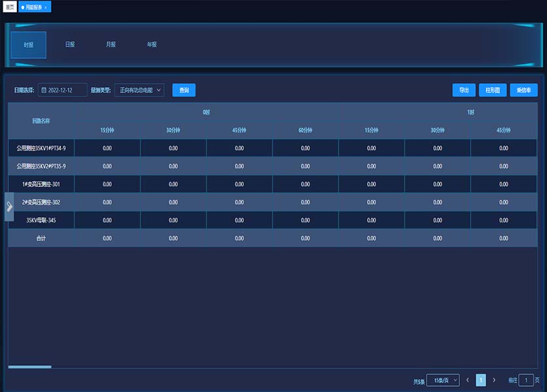Go to previous page arrow
Image resolution: width=547 pixels, height=392 pixels.
pos(467,380)
